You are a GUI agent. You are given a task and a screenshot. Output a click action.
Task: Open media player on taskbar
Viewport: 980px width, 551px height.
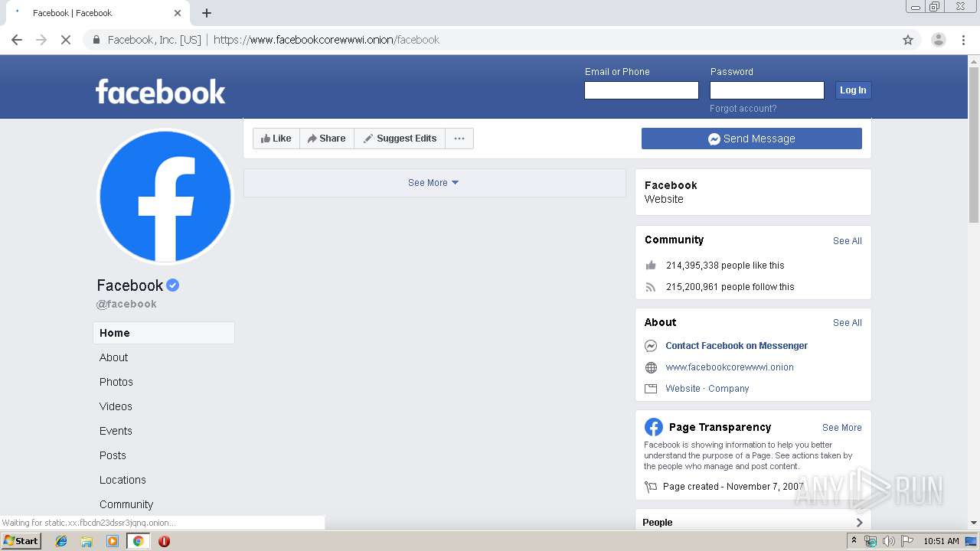113,541
